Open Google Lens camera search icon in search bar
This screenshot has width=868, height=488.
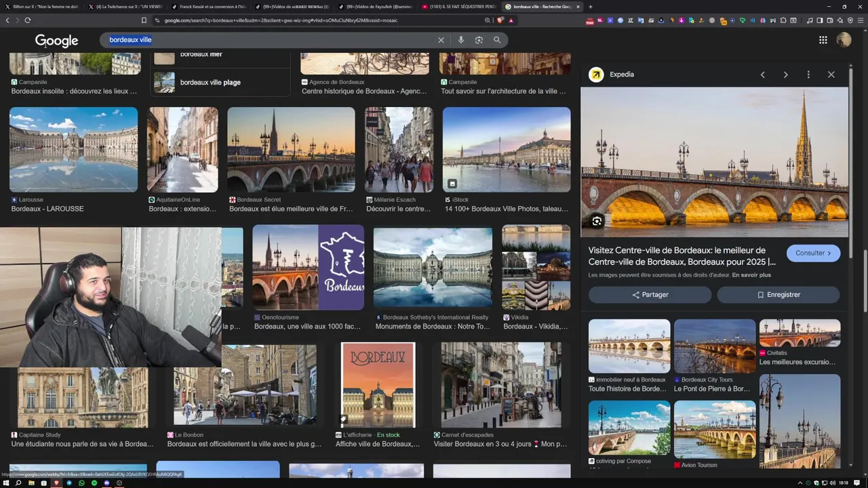tap(479, 40)
